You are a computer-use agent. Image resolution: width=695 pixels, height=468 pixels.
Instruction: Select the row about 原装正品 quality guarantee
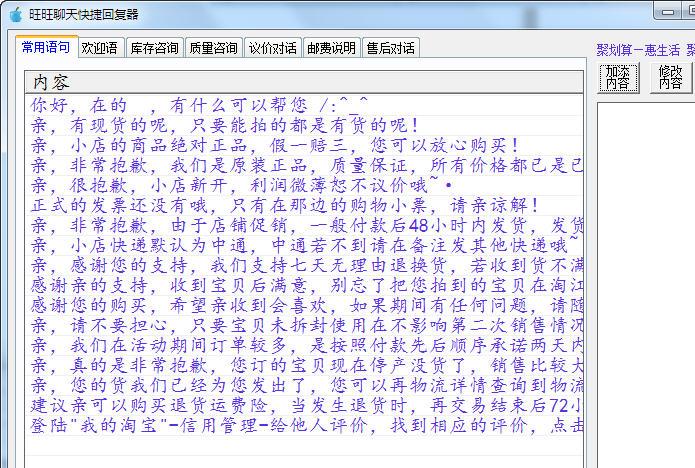pos(300,165)
